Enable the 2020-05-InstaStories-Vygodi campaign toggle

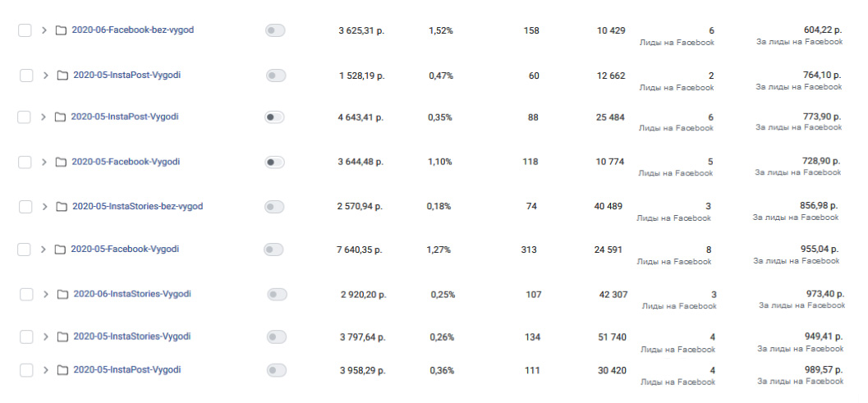tap(277, 337)
